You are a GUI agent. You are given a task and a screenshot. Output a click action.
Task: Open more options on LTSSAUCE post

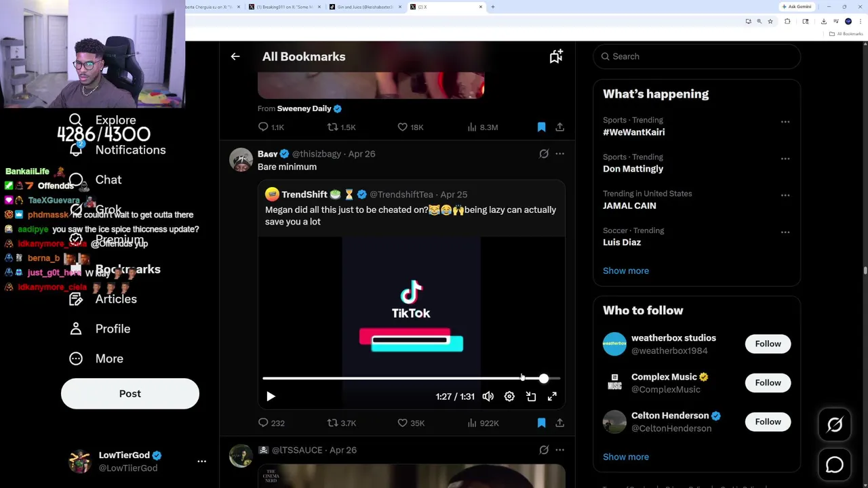pyautogui.click(x=559, y=450)
